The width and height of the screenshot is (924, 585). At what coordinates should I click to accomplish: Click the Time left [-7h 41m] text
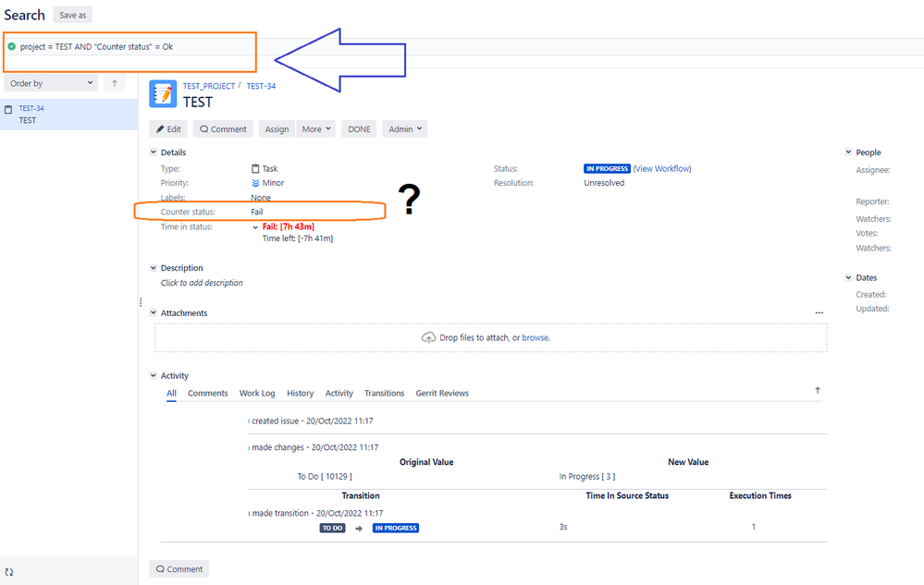click(298, 238)
